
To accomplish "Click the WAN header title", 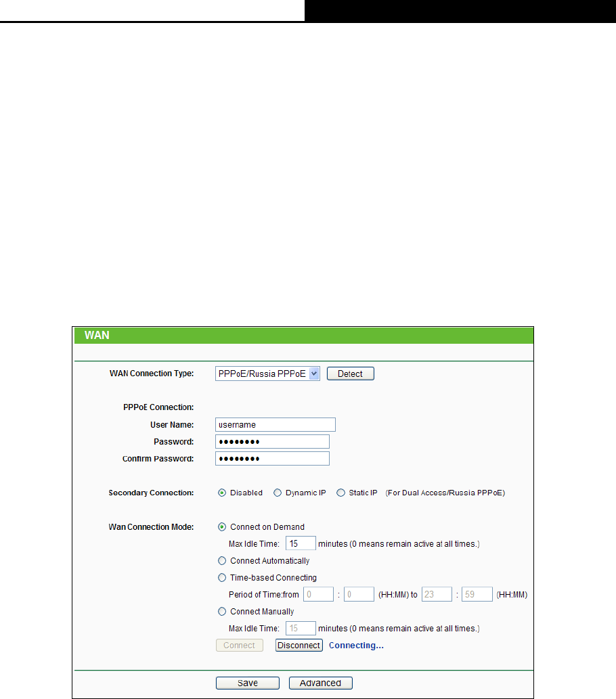I will pos(97,335).
